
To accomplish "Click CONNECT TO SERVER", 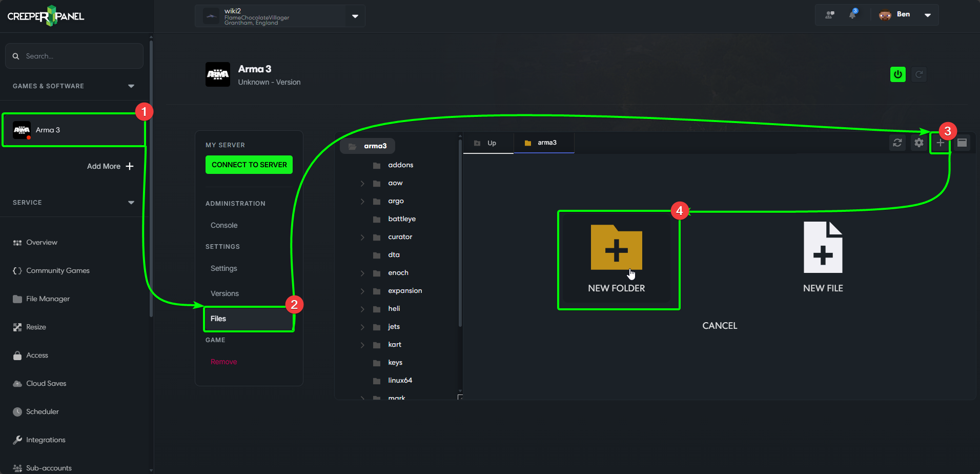I will 249,165.
